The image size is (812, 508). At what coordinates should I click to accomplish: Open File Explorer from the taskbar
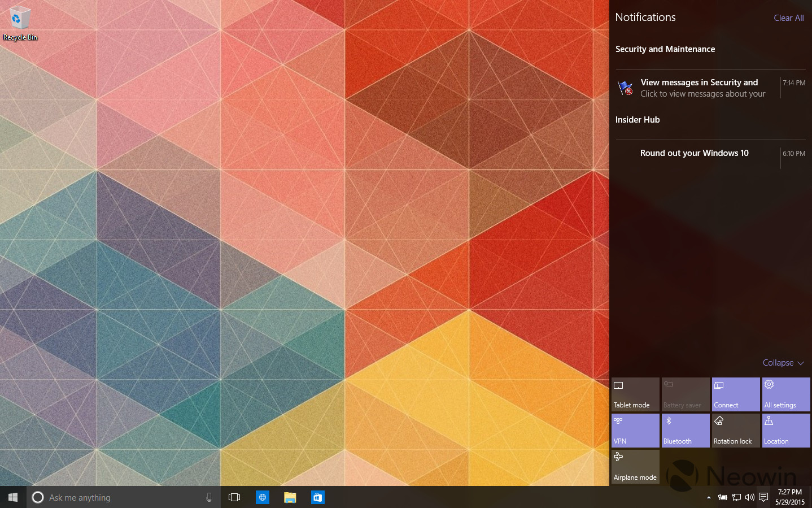coord(290,497)
